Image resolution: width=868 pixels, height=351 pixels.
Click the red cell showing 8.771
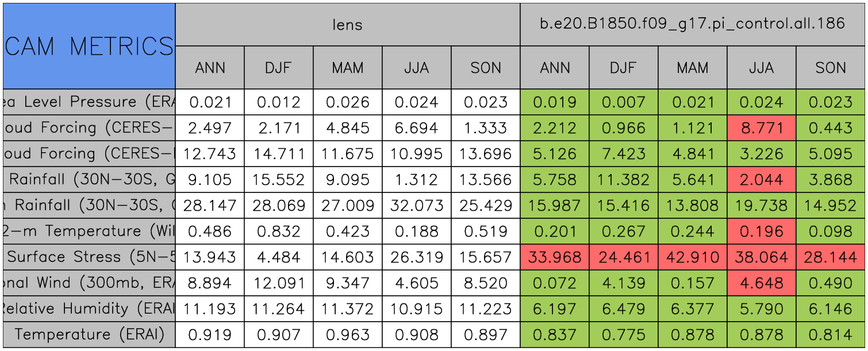click(x=762, y=128)
